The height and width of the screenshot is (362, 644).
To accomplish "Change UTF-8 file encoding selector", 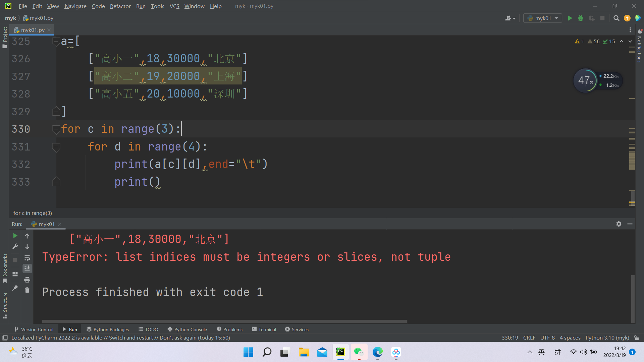I will click(547, 338).
